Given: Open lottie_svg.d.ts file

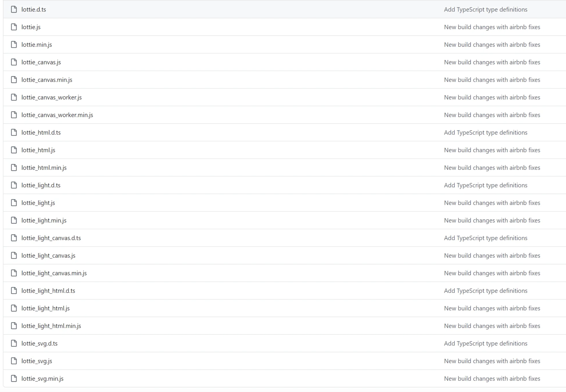Looking at the screenshot, I should click(39, 343).
